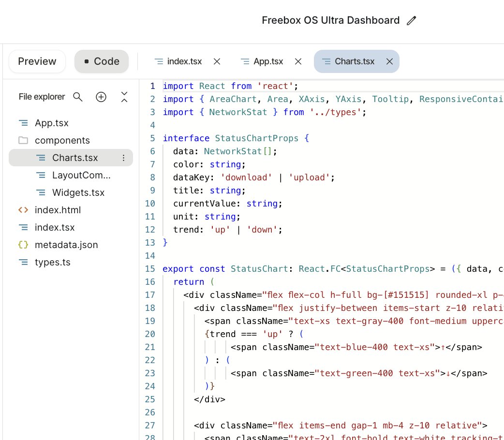Screen dimensions: 504x440
Task: Close the index.tsx tab
Action: point(217,61)
